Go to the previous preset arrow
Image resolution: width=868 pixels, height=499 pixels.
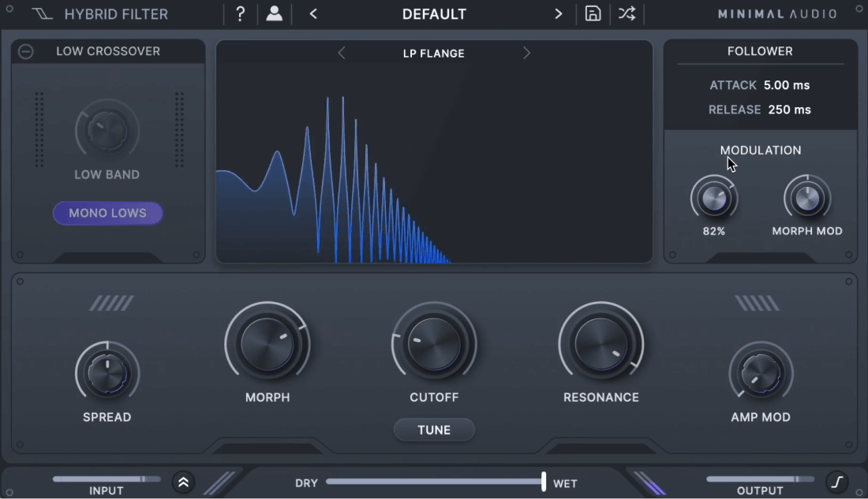pos(313,14)
